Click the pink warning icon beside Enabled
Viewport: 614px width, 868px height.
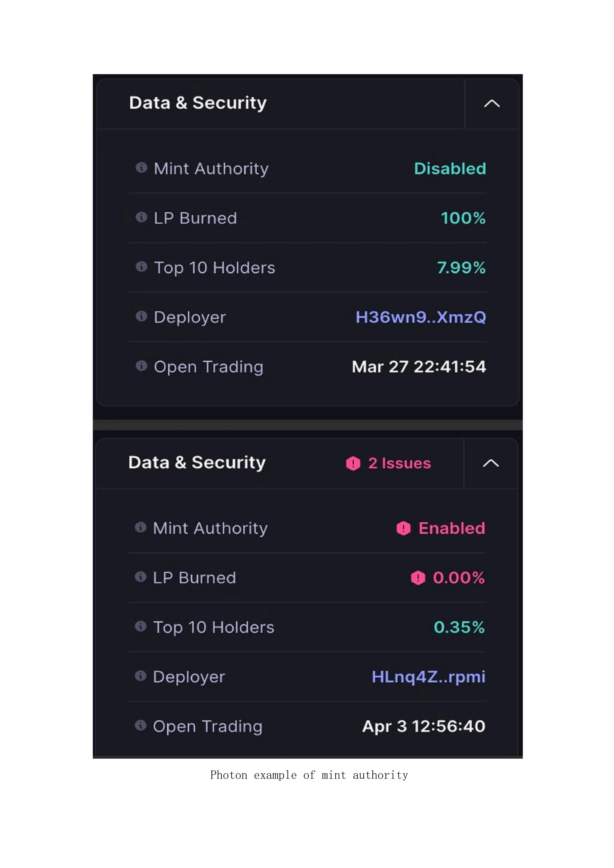[403, 528]
